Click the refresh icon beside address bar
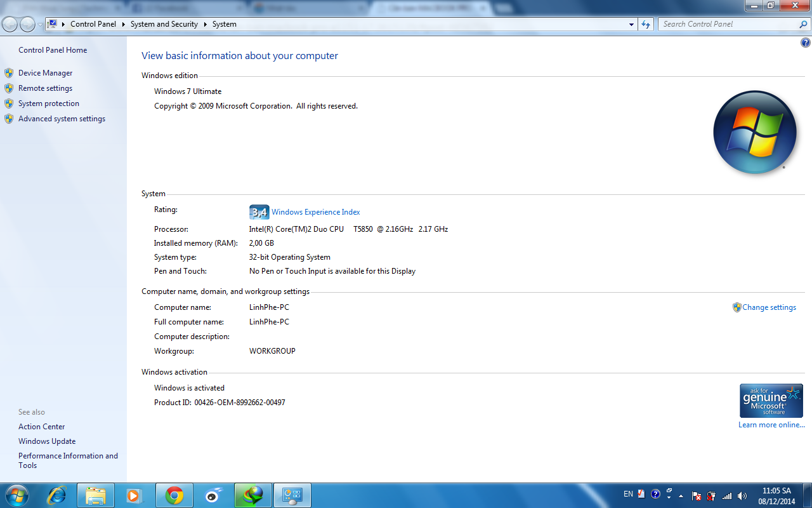Screen dimensions: 812x508 coord(646,24)
